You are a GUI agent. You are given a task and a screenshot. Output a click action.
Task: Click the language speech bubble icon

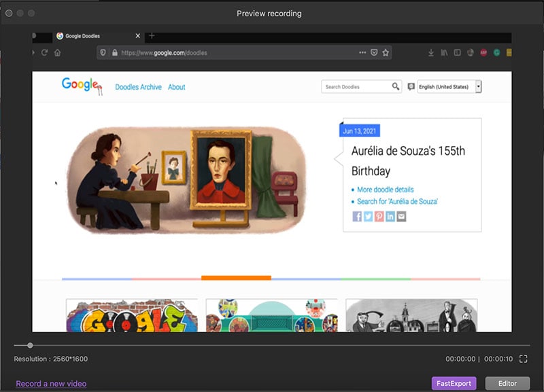coord(411,87)
